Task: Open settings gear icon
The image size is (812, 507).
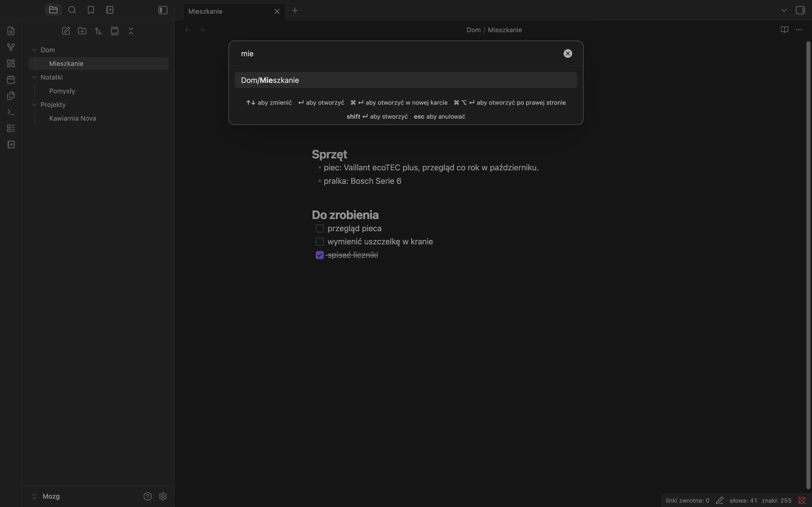Action: pos(163,496)
